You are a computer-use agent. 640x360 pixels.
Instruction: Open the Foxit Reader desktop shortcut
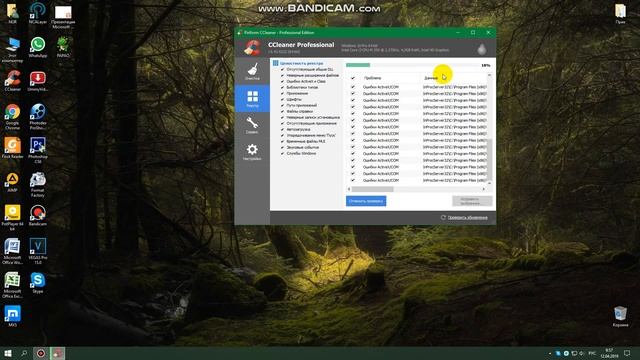tap(13, 148)
